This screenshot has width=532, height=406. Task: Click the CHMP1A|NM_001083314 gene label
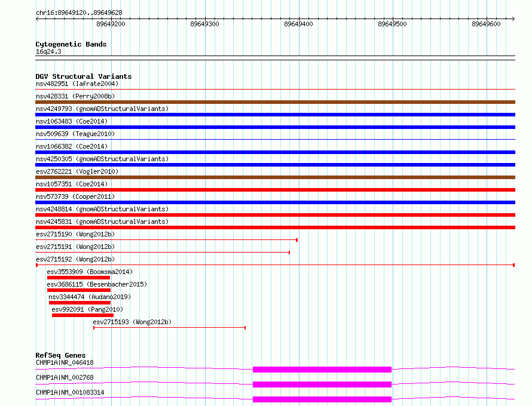click(x=70, y=392)
